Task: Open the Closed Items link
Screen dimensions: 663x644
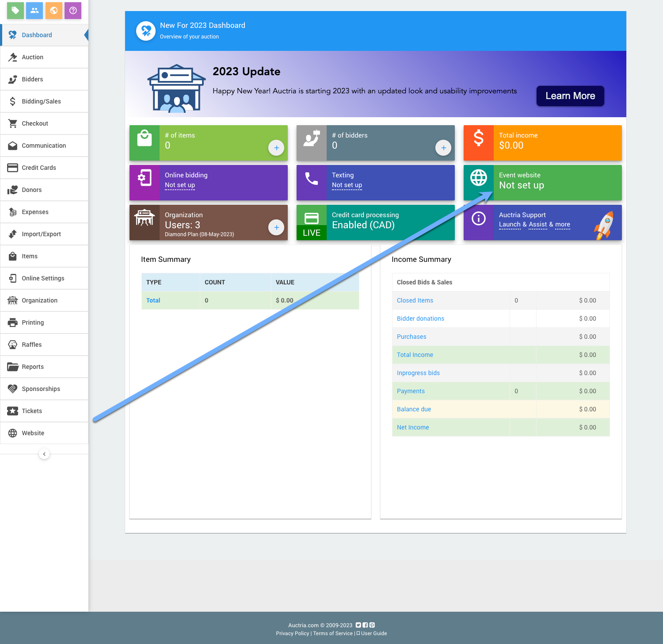Action: pos(415,300)
